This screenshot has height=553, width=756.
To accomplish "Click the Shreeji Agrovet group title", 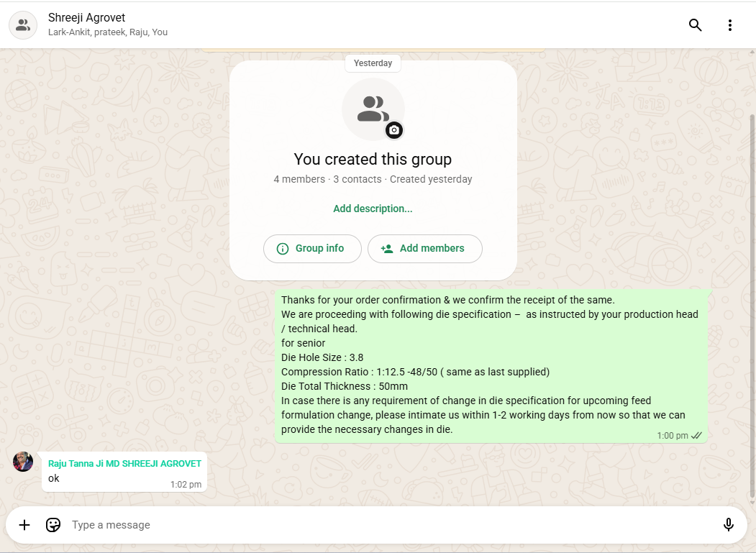I will (86, 18).
